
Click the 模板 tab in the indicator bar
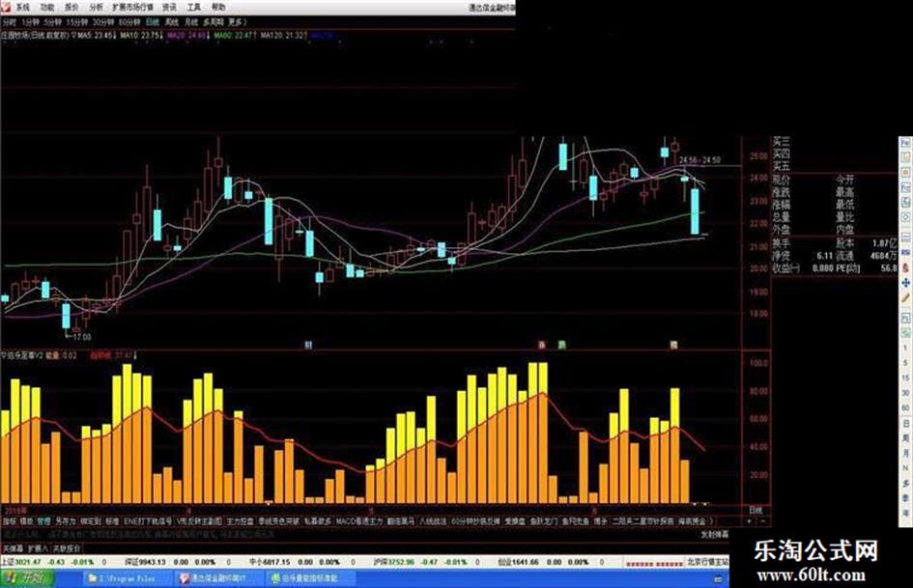tap(27, 521)
